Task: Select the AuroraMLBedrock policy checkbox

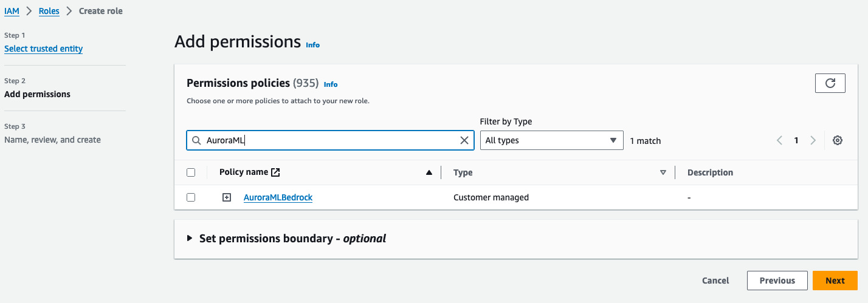Action: 191,197
